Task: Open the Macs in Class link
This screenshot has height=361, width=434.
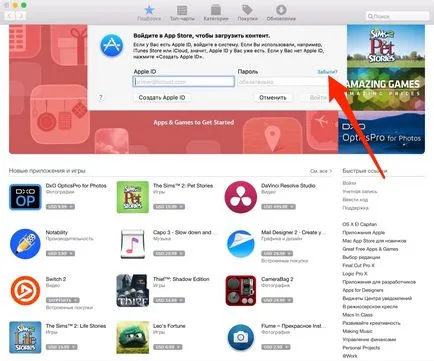Action: pyautogui.click(x=357, y=315)
